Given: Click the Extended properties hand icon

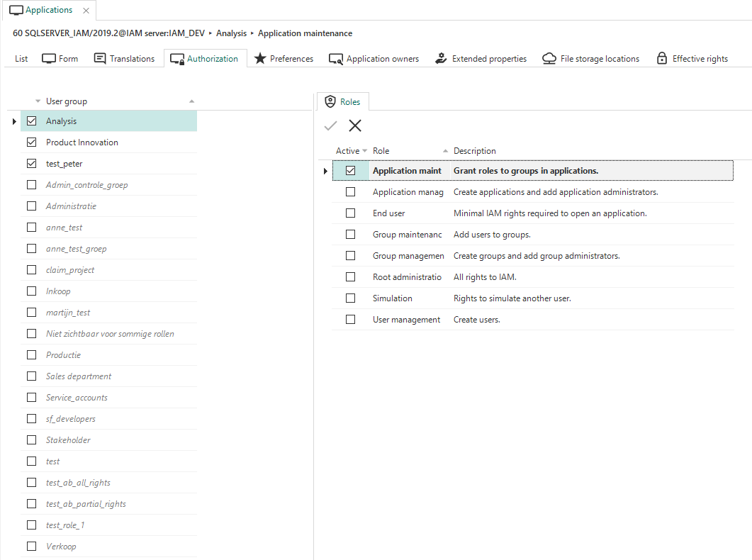Looking at the screenshot, I should pos(441,59).
